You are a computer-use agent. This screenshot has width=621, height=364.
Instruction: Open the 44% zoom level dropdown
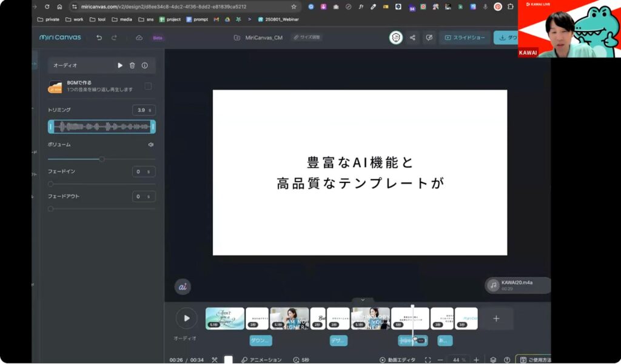click(x=458, y=360)
